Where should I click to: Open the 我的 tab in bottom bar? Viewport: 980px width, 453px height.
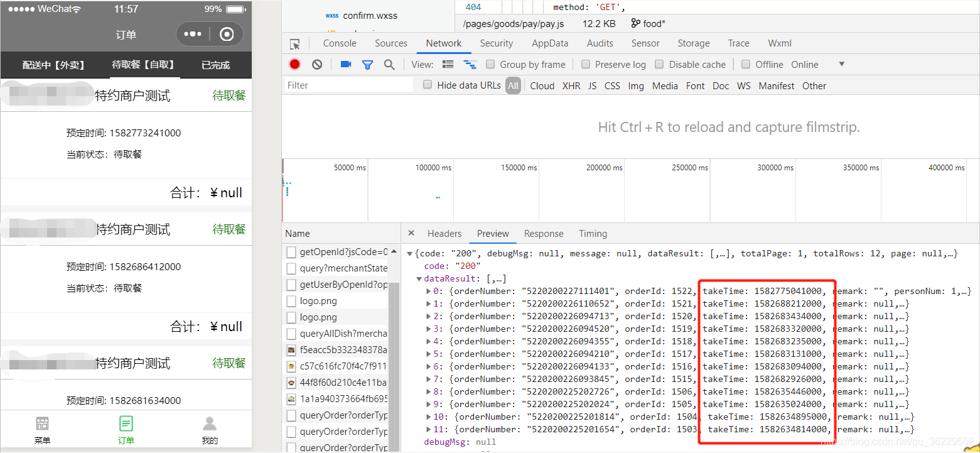(x=210, y=430)
